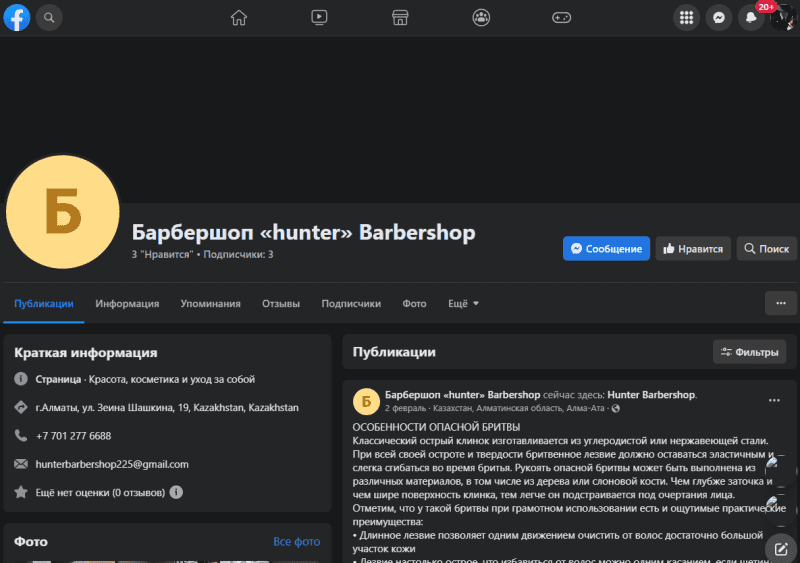Open the page three-dots options button
The height and width of the screenshot is (563, 800).
pos(781,303)
